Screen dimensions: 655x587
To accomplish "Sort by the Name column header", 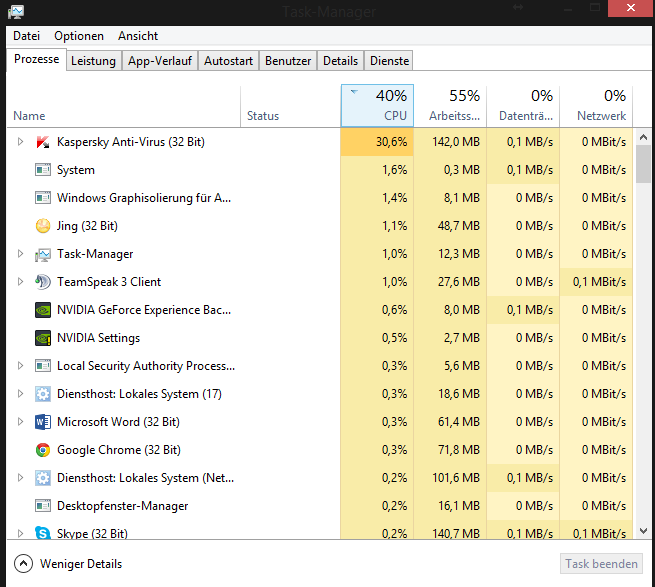I will pos(124,106).
